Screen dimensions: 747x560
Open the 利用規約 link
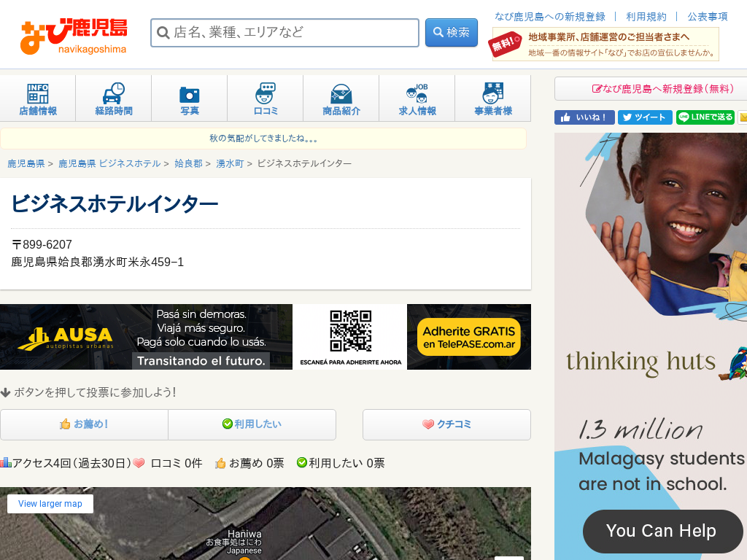pos(646,17)
